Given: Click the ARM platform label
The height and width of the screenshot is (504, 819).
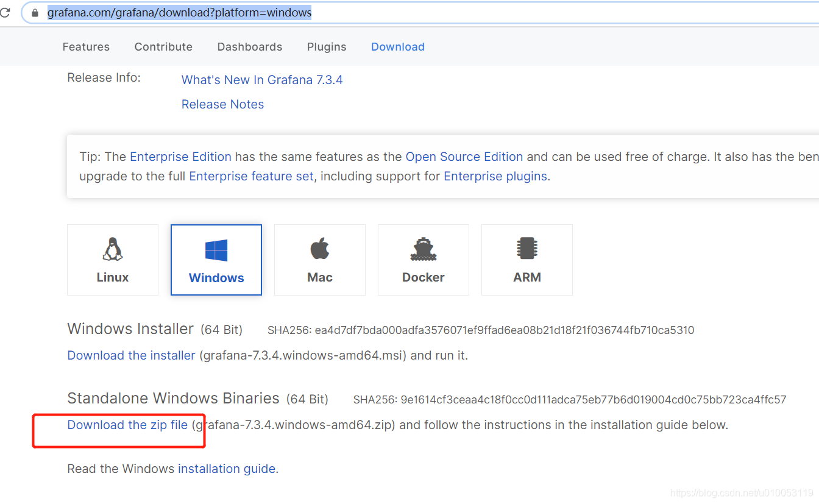Looking at the screenshot, I should coord(527,277).
